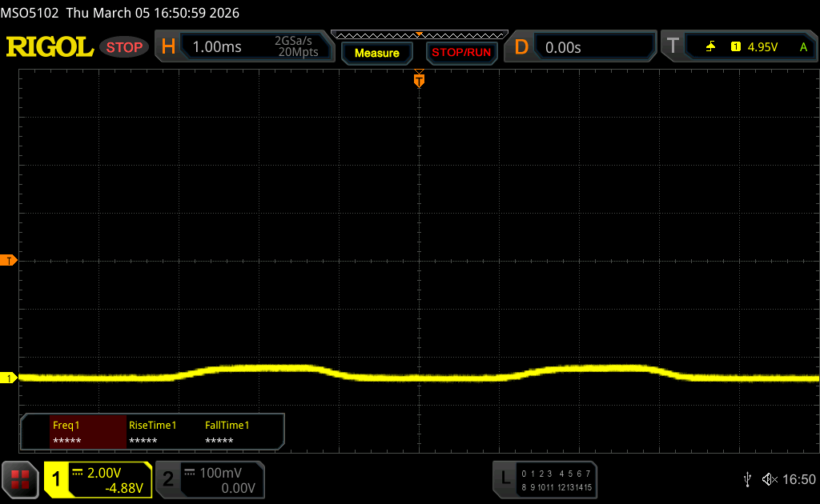
Task: Select the 1.00ms timebase value
Action: [217, 47]
